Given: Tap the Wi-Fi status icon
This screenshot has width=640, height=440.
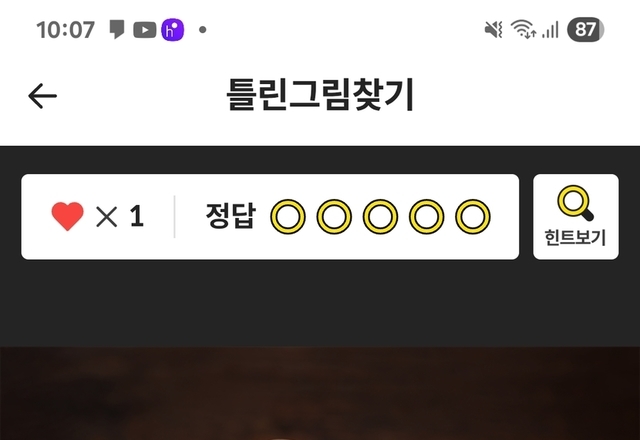Looking at the screenshot, I should click(x=523, y=29).
